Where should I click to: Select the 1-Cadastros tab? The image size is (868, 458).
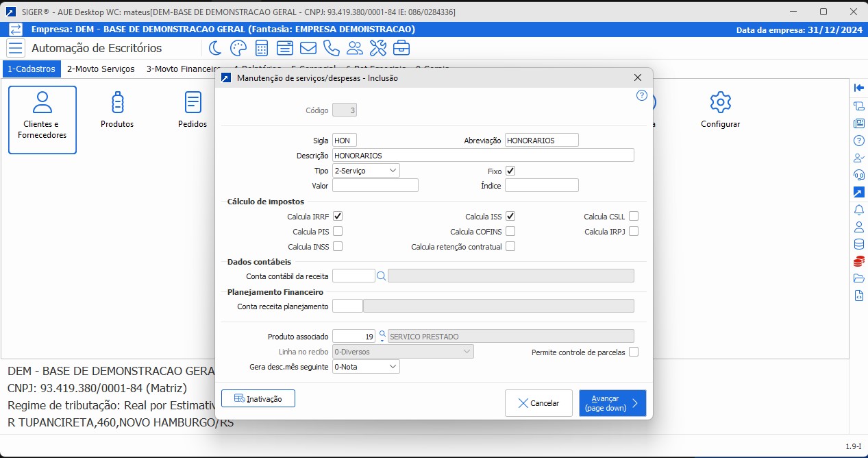[x=32, y=69]
